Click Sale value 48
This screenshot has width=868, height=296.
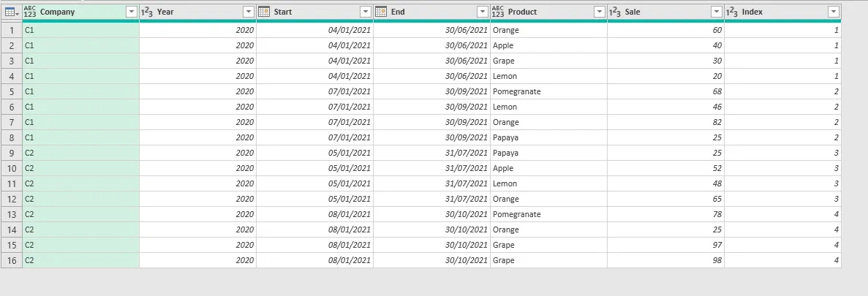665,183
